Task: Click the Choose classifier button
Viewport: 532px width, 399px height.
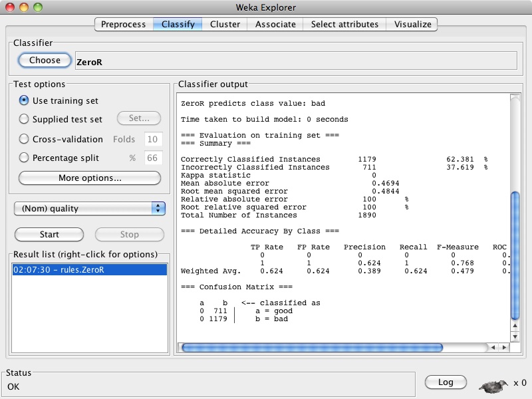Action: [x=45, y=61]
